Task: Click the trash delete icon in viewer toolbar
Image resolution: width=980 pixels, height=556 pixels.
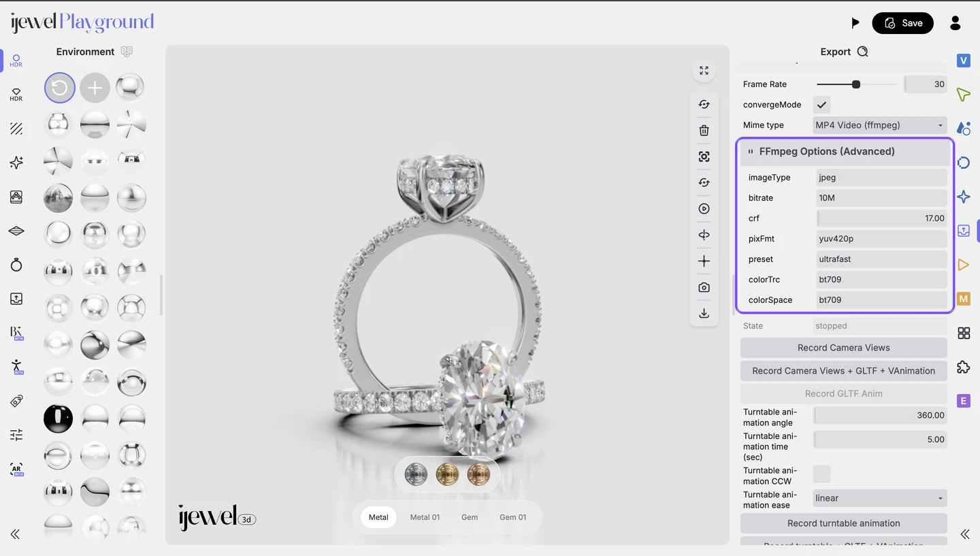Action: pyautogui.click(x=704, y=131)
